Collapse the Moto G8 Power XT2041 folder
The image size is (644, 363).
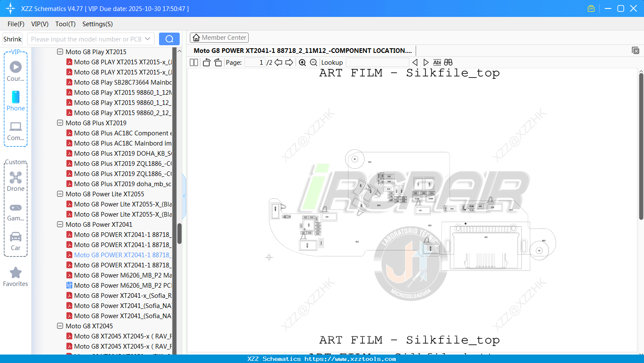pyautogui.click(x=60, y=225)
